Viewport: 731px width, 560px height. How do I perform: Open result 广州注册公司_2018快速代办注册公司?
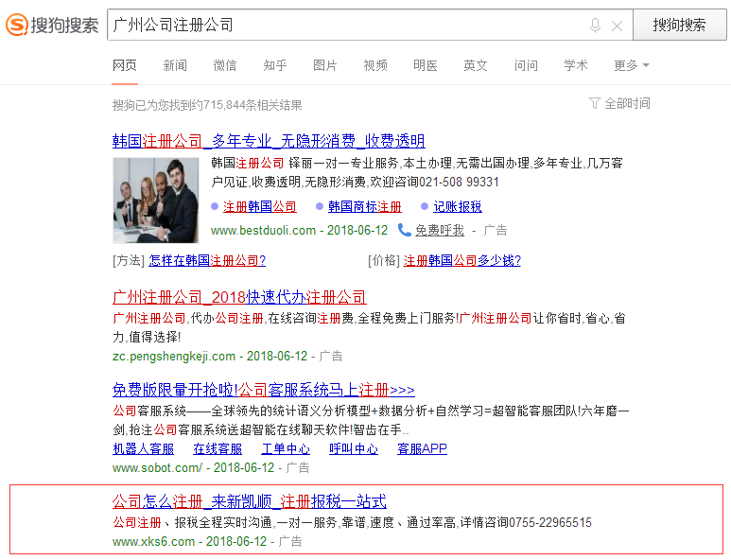point(239,297)
